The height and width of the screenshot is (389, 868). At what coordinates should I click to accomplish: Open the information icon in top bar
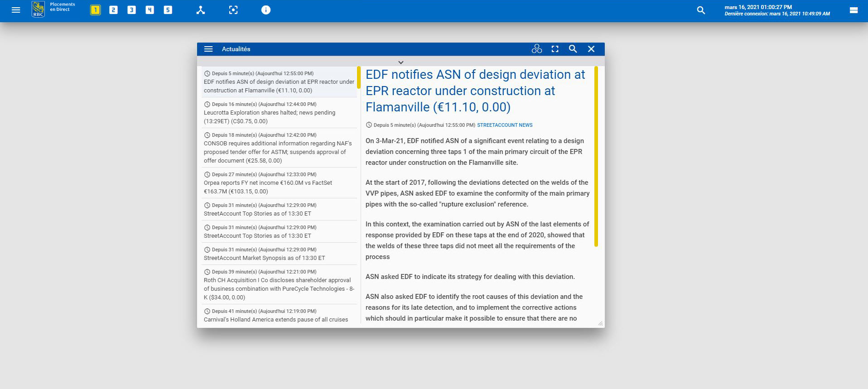pos(266,10)
